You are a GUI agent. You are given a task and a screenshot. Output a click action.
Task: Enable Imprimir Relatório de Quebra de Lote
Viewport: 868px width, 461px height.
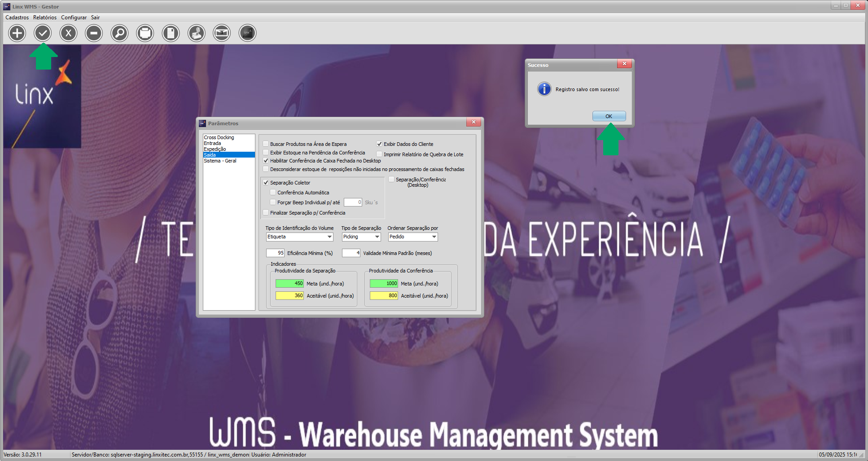coord(379,154)
